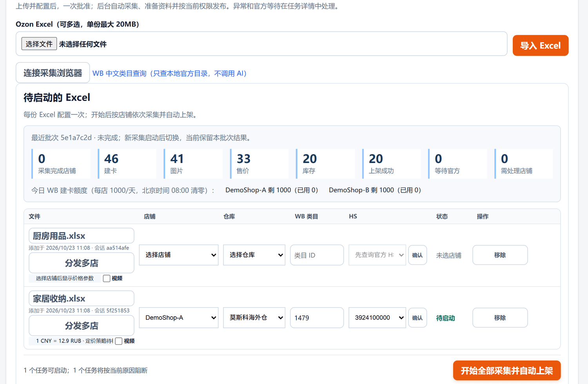588x384 pixels.
Task: Click the 待启动 status text
Action: pyautogui.click(x=446, y=318)
